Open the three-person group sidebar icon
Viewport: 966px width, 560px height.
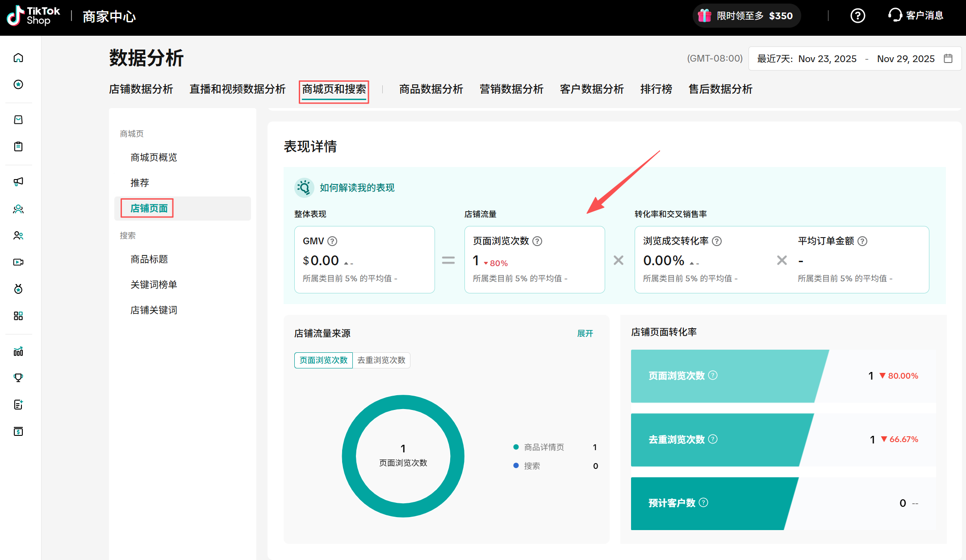[18, 209]
